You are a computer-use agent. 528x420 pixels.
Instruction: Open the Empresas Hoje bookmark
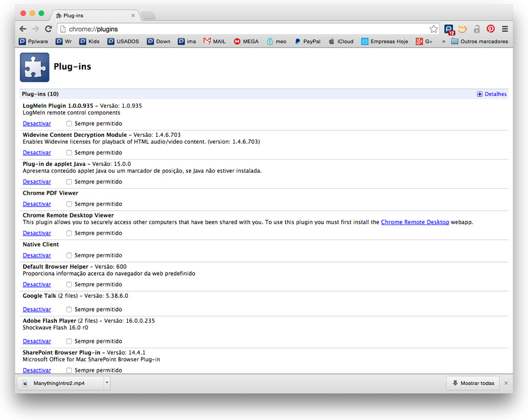pos(384,41)
